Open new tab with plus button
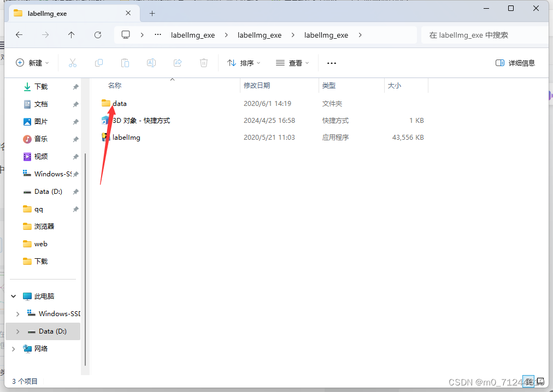 tap(152, 14)
